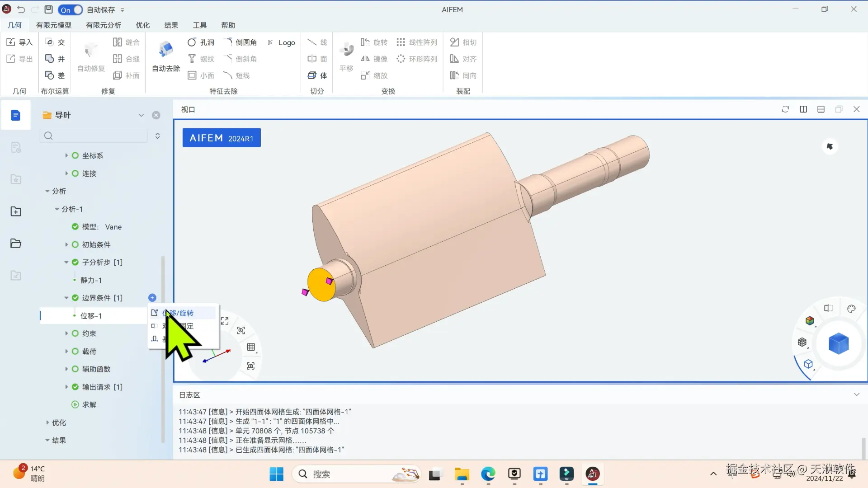Toggle the 自动保存 On switch
Screen dimensions: 868x488
pos(71,9)
